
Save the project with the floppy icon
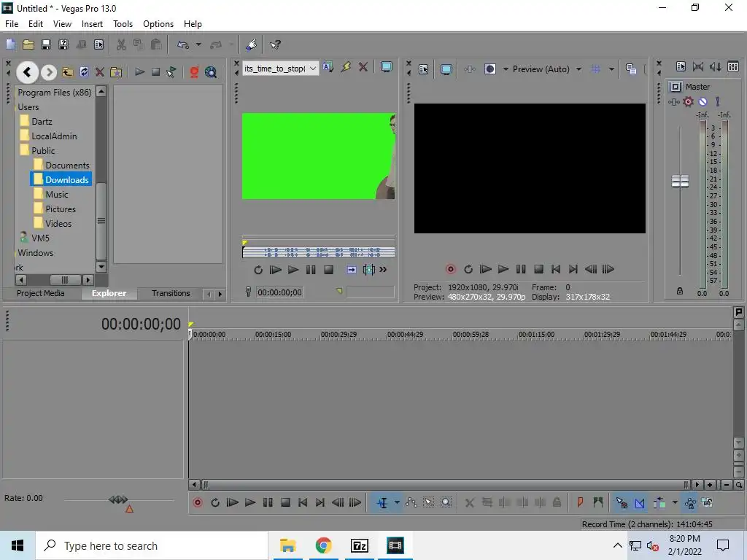pos(46,44)
